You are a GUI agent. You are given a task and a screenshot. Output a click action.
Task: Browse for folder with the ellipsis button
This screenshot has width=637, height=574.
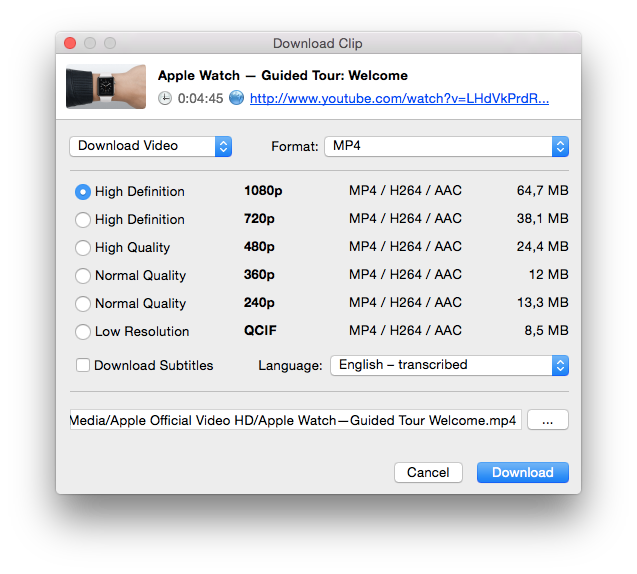(x=547, y=420)
